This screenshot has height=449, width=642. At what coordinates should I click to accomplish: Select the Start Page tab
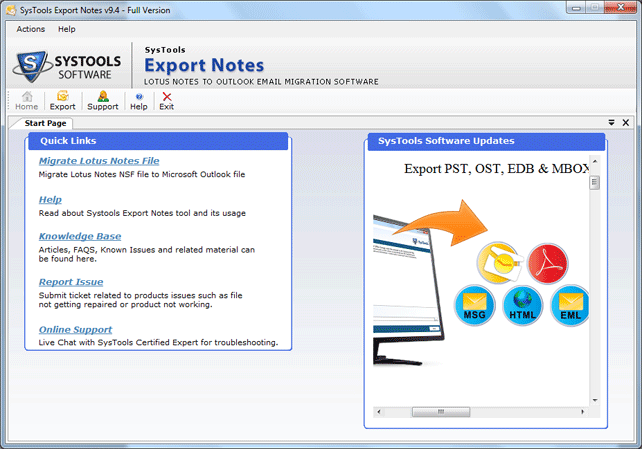[x=46, y=123]
